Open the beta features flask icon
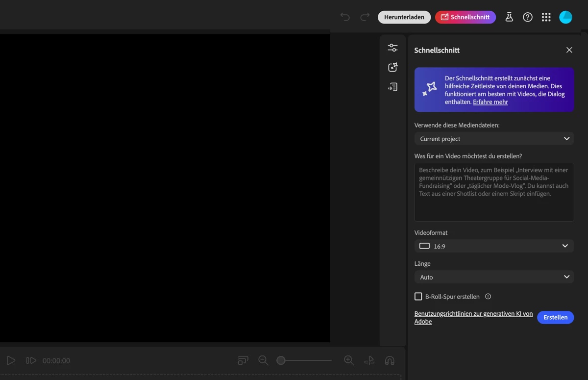The height and width of the screenshot is (380, 588). [509, 17]
